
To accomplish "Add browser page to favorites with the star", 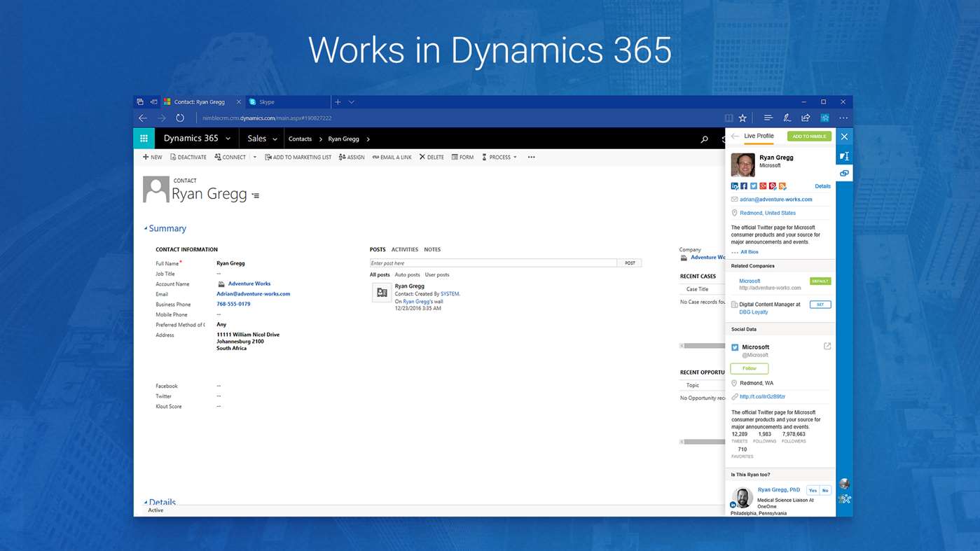I will click(x=743, y=118).
